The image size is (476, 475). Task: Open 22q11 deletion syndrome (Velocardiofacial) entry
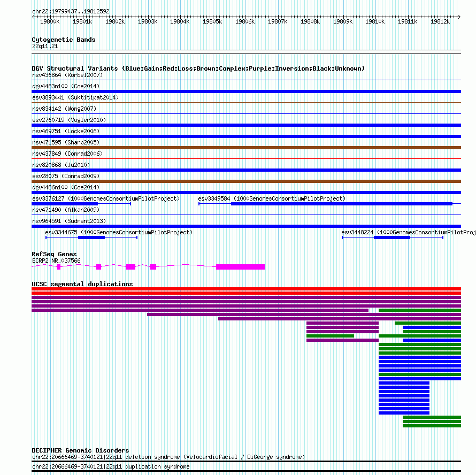168,457
